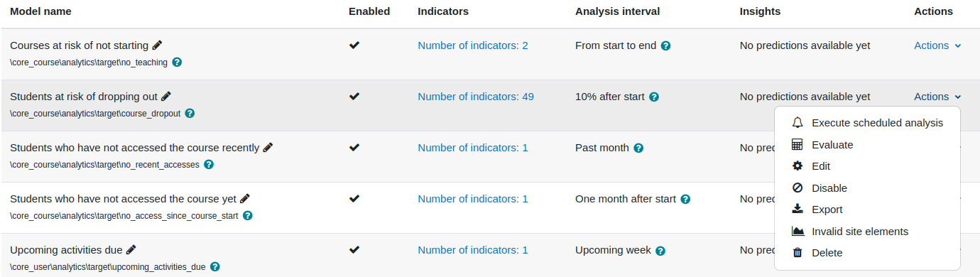980x277 pixels.
Task: Edit name of Students at risk of dropping out
Action: tap(166, 97)
